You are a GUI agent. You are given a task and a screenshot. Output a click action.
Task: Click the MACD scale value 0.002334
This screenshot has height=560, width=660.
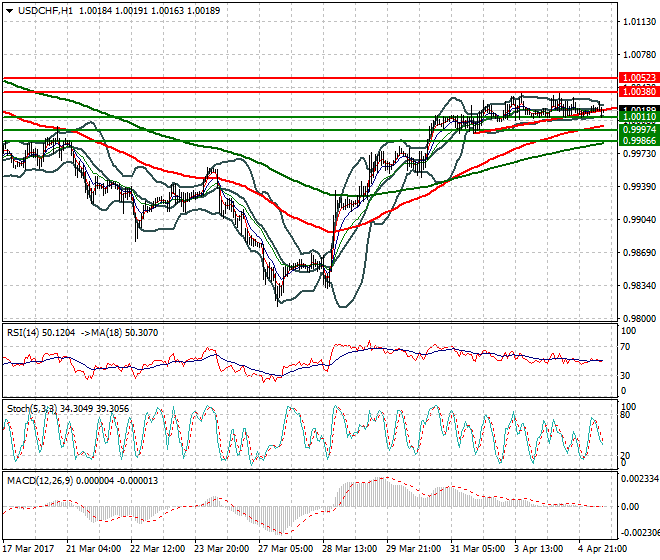point(640,479)
